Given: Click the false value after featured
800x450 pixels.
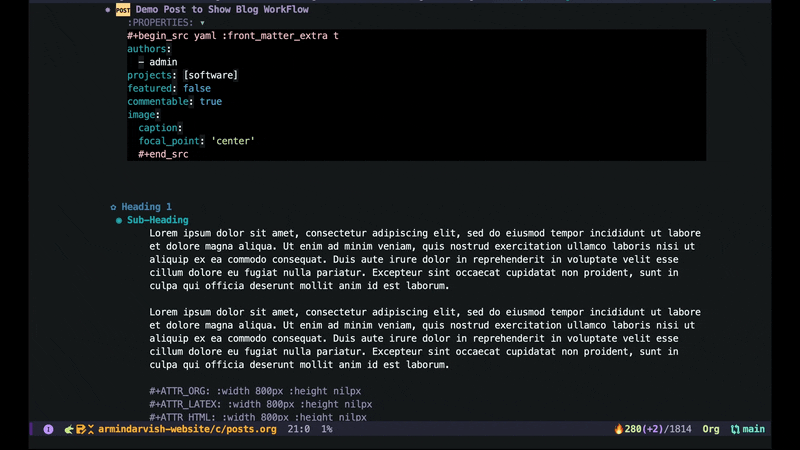Looking at the screenshot, I should pos(197,88).
